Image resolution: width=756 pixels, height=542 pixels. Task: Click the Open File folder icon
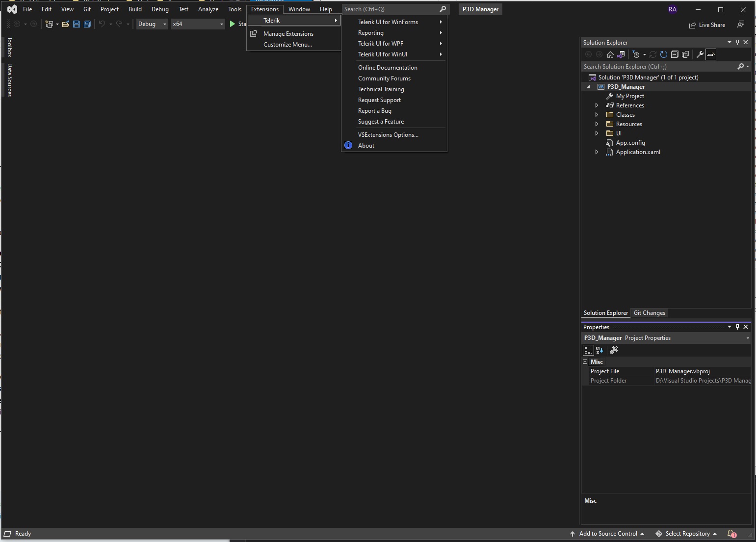pyautogui.click(x=65, y=24)
